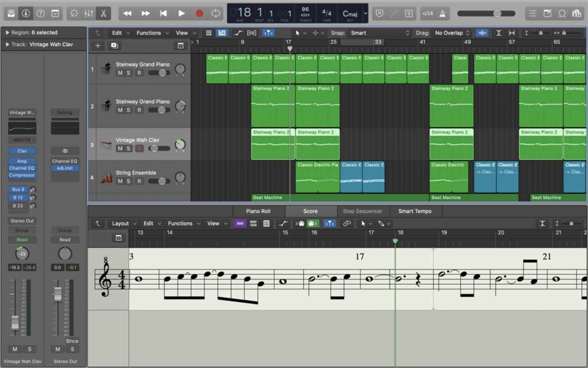Open the AdLimit plugin on Stereo Out
588x368 pixels.
point(65,168)
